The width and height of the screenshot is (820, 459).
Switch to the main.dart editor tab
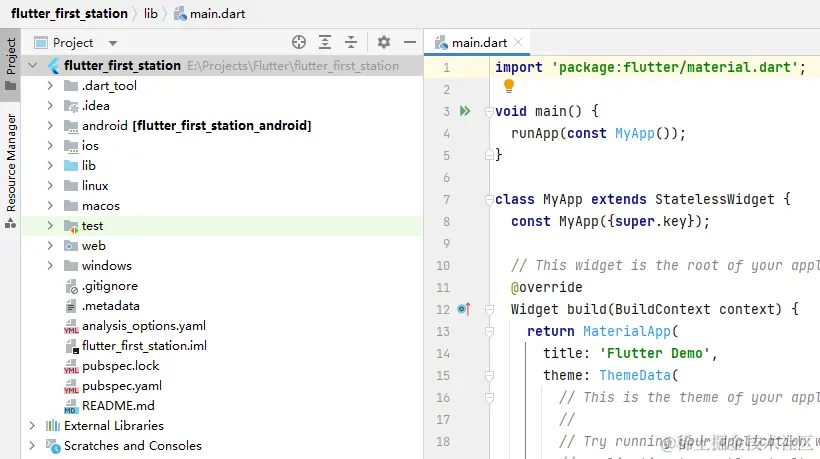tap(478, 43)
